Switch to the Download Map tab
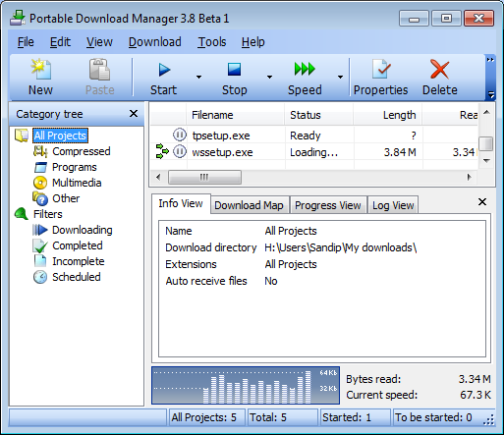This screenshot has height=435, width=504. coord(250,205)
